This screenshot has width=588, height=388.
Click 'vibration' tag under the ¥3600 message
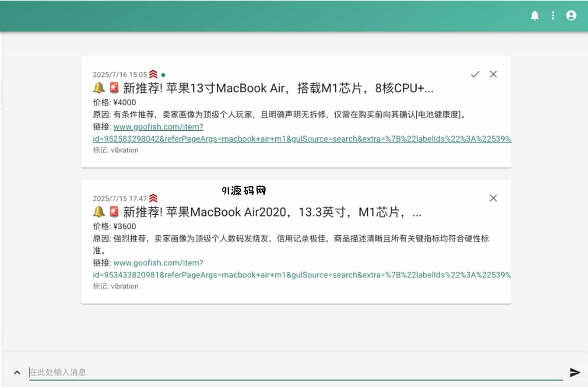click(125, 286)
